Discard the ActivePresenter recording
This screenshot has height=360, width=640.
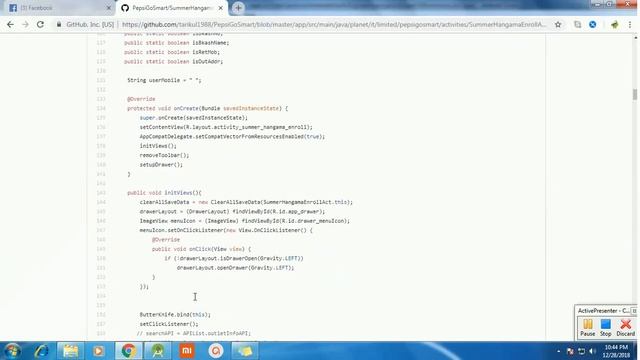coord(625,327)
